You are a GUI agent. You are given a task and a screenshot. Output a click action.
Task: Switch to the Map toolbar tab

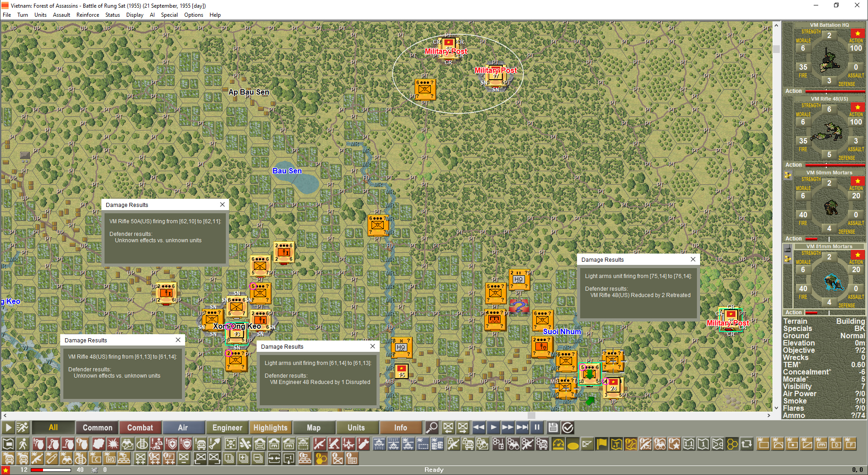[x=314, y=427]
